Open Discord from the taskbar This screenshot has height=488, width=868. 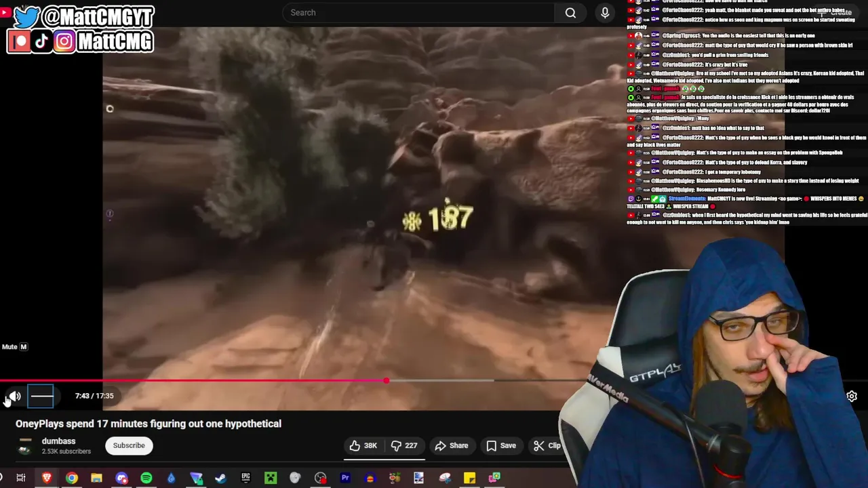(x=121, y=478)
